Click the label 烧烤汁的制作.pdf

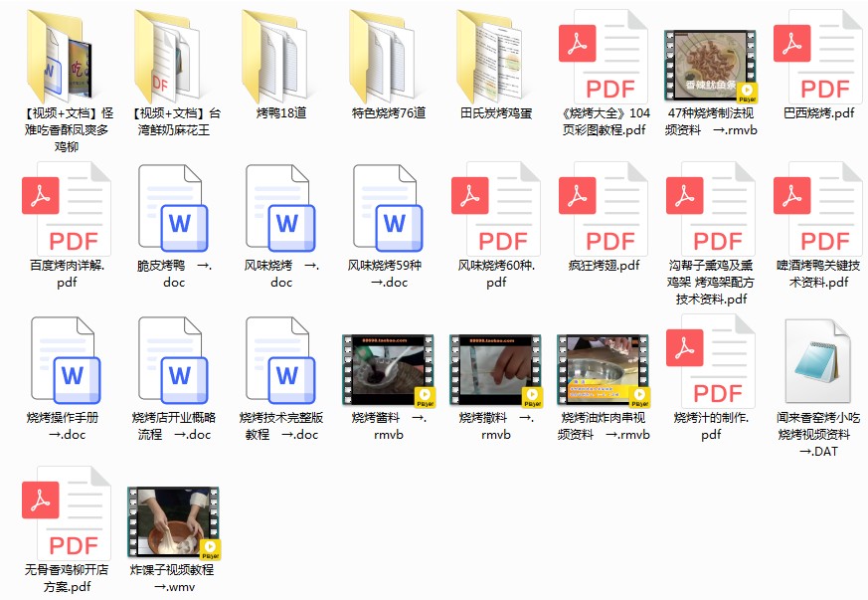711,426
